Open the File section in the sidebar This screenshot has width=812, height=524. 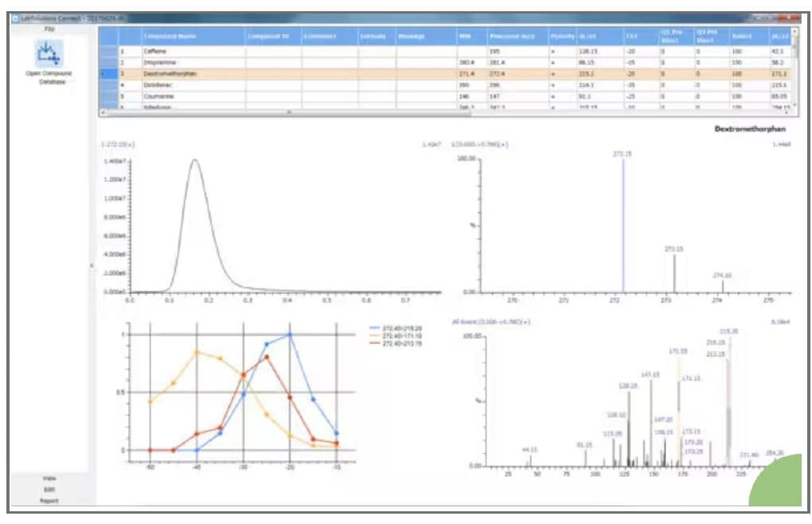coord(49,29)
